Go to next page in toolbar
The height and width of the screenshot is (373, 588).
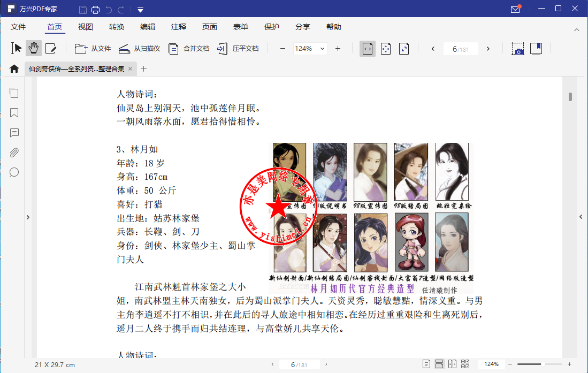[488, 49]
